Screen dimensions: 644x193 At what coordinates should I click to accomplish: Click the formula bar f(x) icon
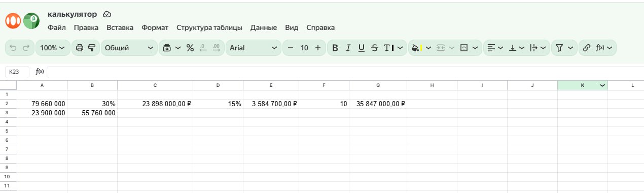(40, 72)
